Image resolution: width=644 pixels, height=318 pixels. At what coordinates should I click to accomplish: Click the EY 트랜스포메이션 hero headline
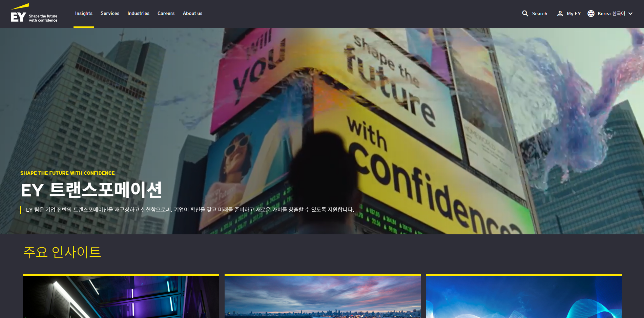pos(91,190)
